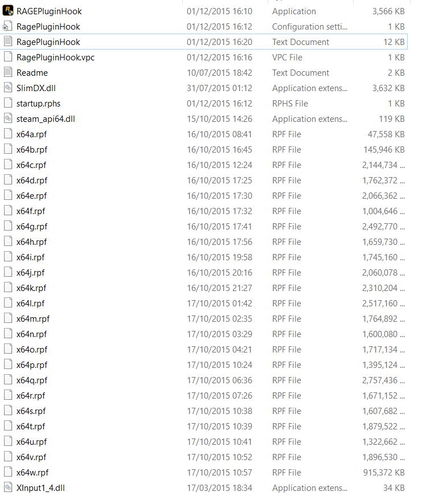The height and width of the screenshot is (504, 447).
Task: Click the x64n.rpf file icon
Action: pos(8,334)
